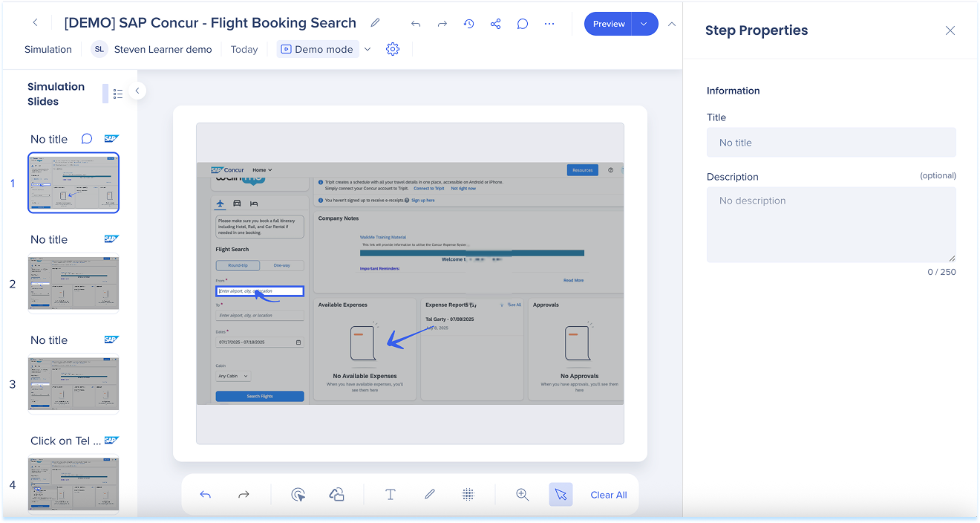Toggle the arrow pointer selection tool

point(561,495)
